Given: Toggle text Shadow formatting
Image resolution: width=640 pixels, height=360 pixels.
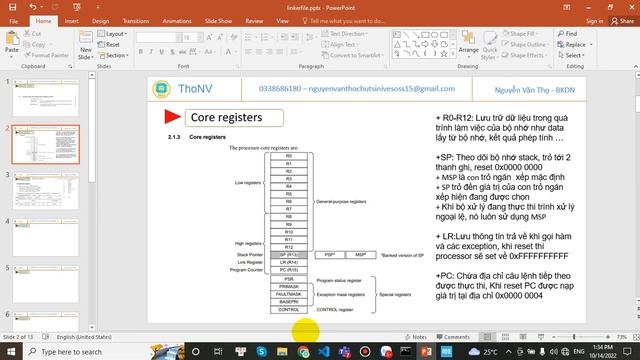Looking at the screenshot, I should [x=172, y=52].
